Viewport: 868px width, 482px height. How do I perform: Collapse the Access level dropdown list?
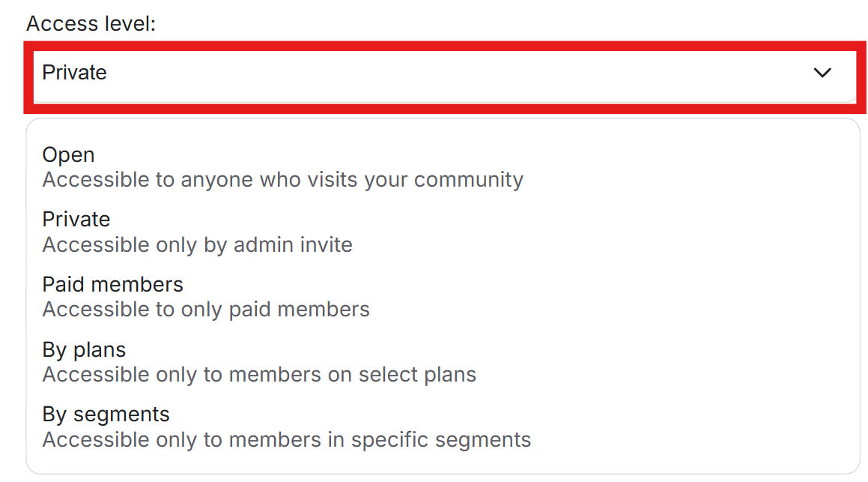coord(822,73)
